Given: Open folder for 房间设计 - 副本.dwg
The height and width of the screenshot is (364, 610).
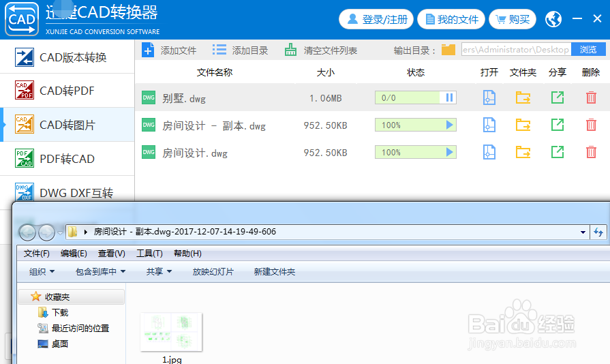Looking at the screenshot, I should 523,125.
